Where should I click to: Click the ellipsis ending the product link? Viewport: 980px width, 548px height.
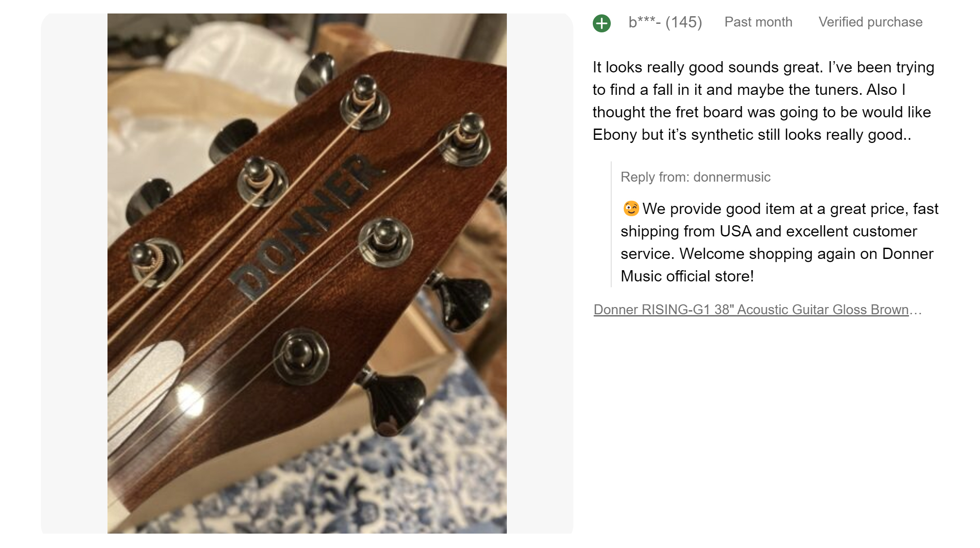916,310
